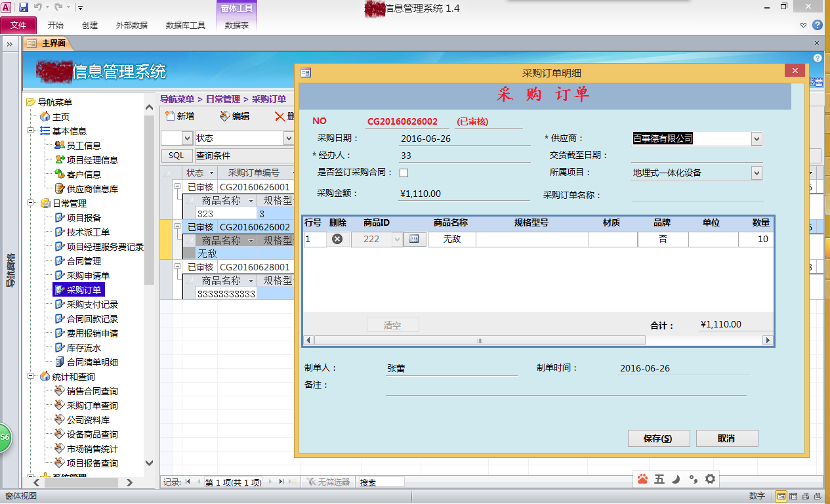Collapse the subdatasheet for order CG20160628001
Image resolution: width=830 pixels, height=504 pixels.
pyautogui.click(x=176, y=267)
